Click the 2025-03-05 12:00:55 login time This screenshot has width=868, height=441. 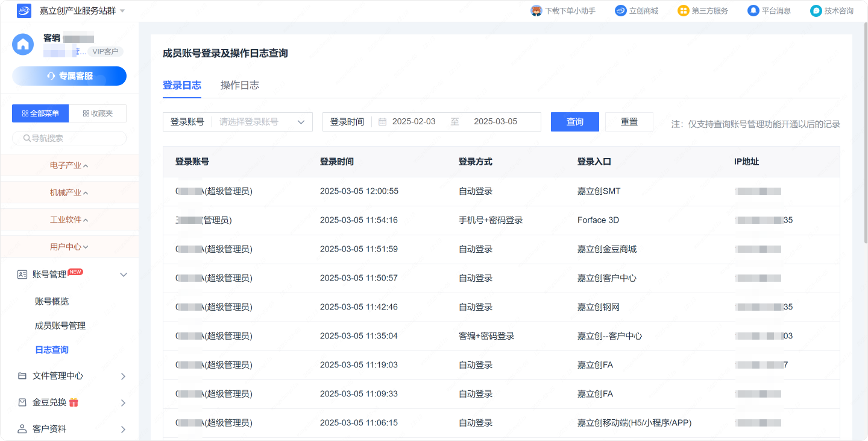[359, 191]
